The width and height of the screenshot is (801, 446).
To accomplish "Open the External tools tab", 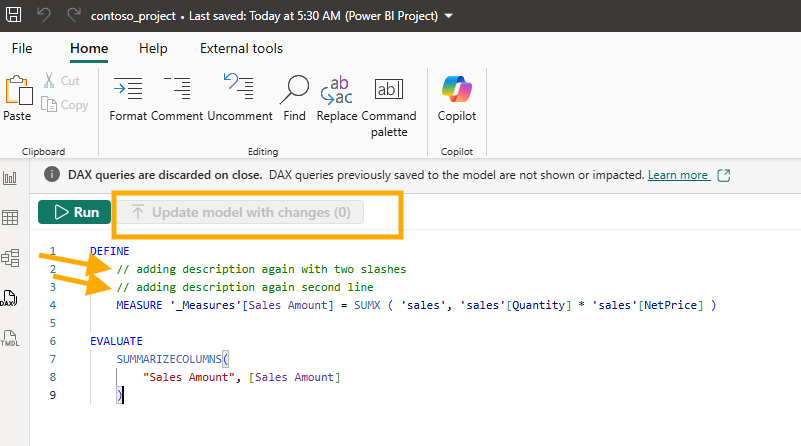I will pyautogui.click(x=241, y=48).
